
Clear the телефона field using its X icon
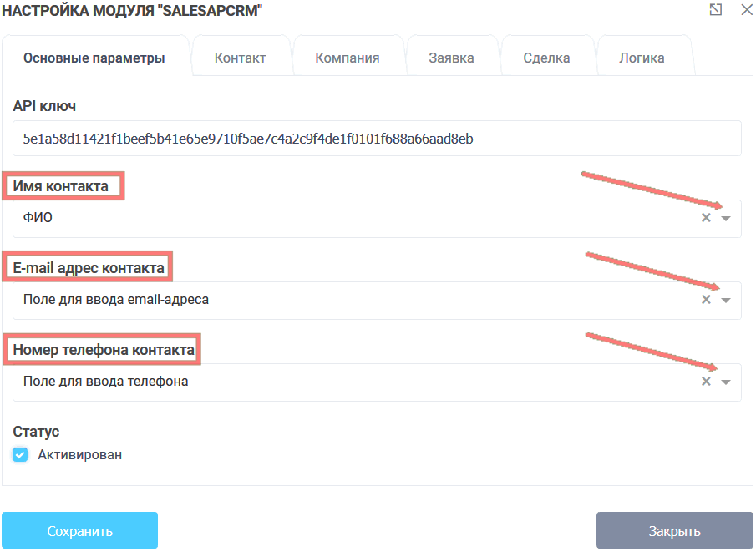click(x=704, y=382)
